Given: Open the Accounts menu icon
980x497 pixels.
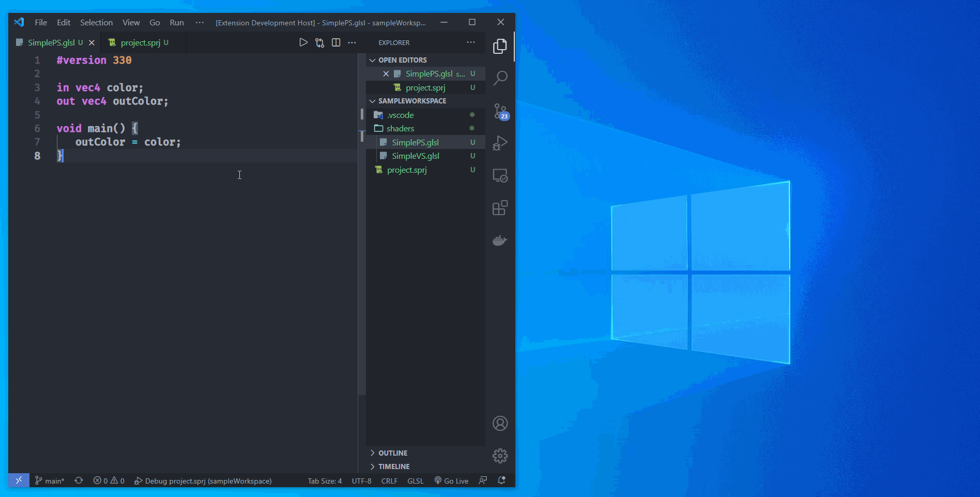Looking at the screenshot, I should 500,423.
